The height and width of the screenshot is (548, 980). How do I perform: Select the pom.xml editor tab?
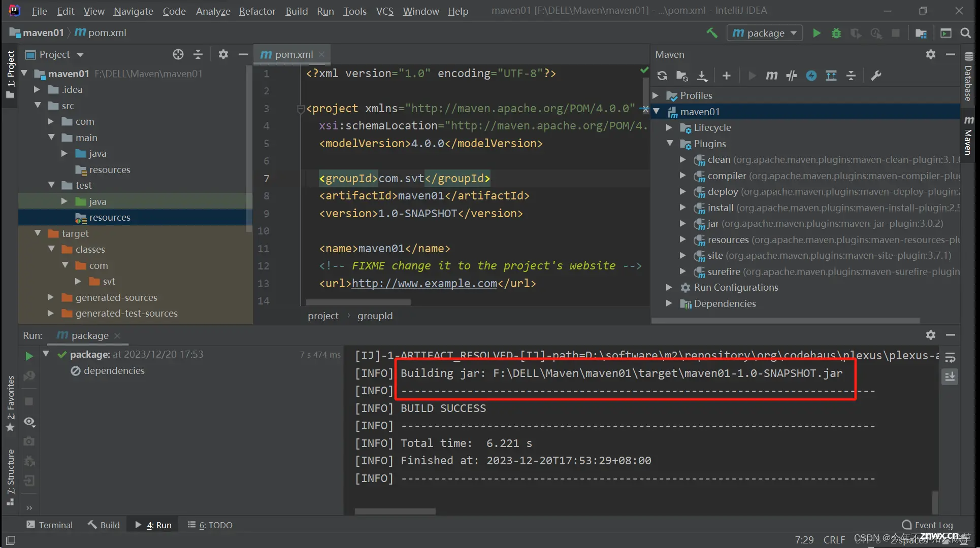pos(292,54)
